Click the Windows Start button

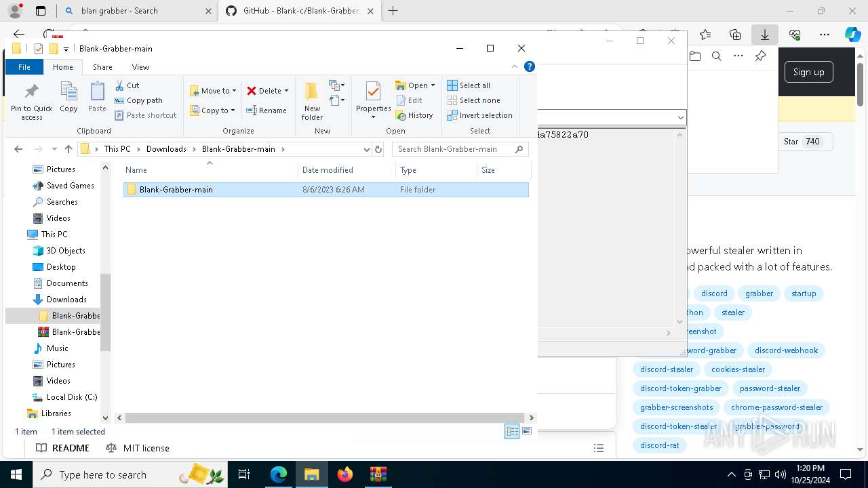tap(16, 474)
